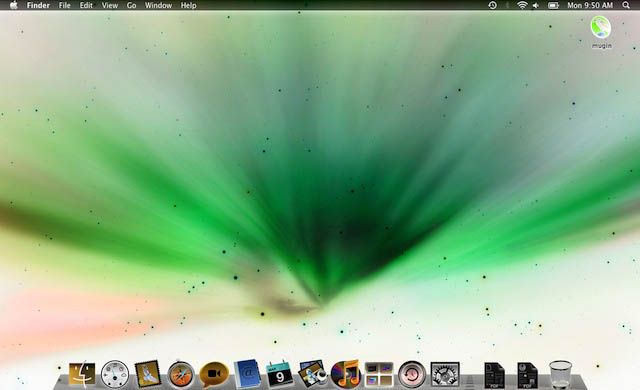Launch Safari compass icon in dock

pyautogui.click(x=181, y=374)
